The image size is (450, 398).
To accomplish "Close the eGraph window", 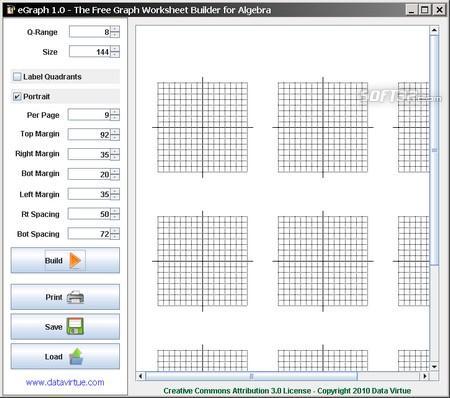I will pyautogui.click(x=439, y=10).
